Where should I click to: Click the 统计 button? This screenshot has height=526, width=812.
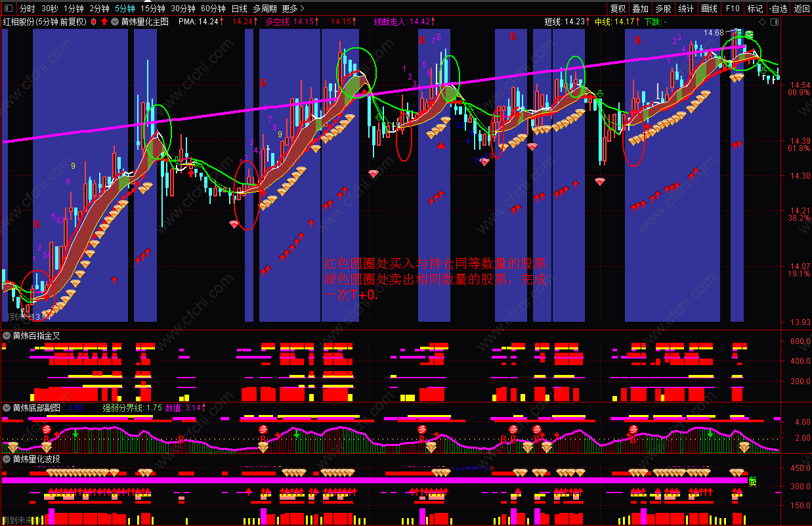point(686,9)
